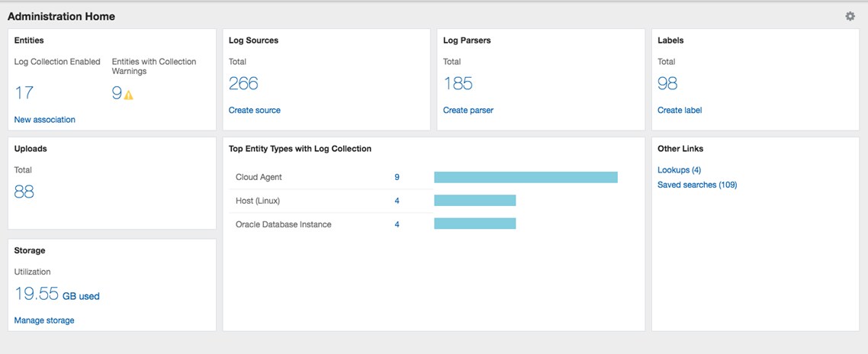Screen dimensions: 868x354
Task: Click the Log Sources total 266
Action: (243, 83)
